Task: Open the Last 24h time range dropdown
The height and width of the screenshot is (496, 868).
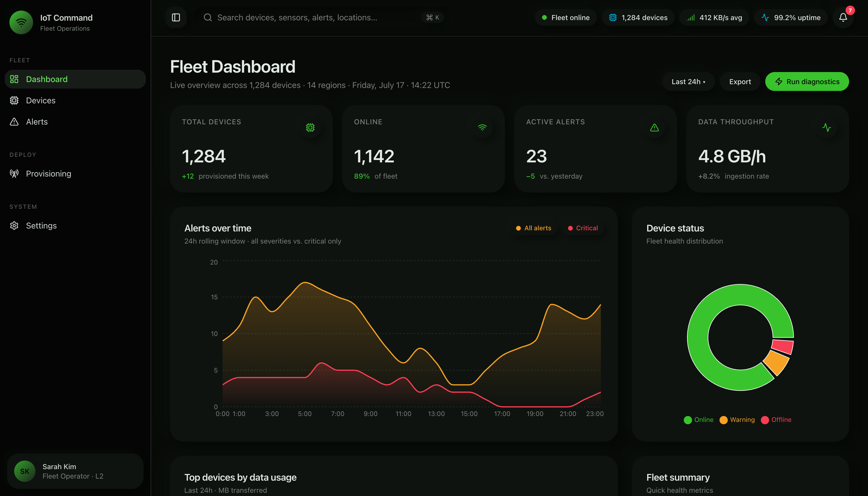Action: [688, 81]
